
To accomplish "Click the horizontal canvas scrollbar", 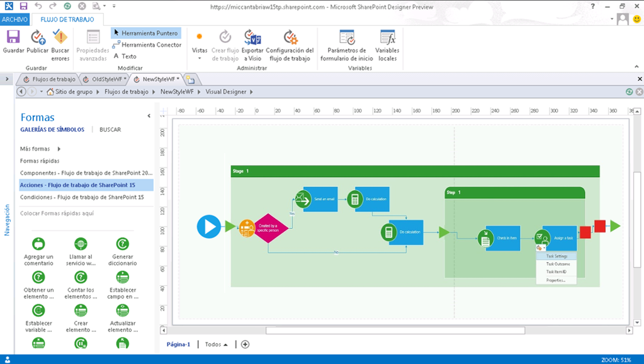I will tap(395, 331).
